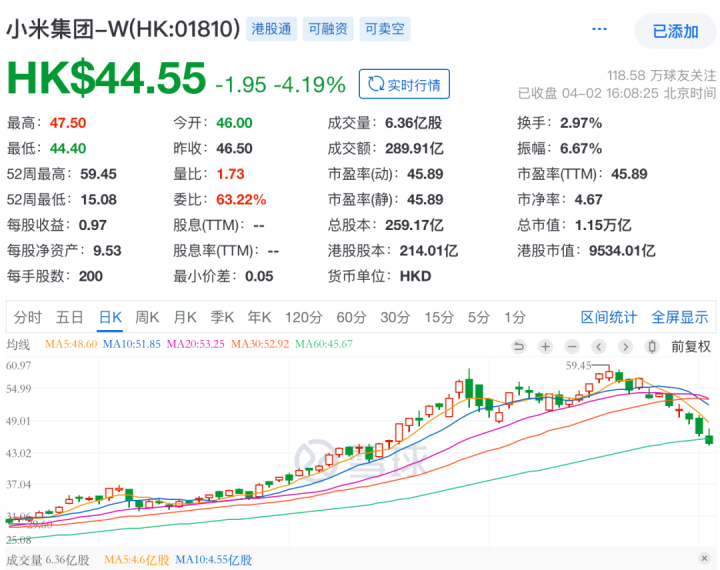The height and width of the screenshot is (570, 720).
Task: Switch to the 五日 chart tab
Action: (x=70, y=317)
